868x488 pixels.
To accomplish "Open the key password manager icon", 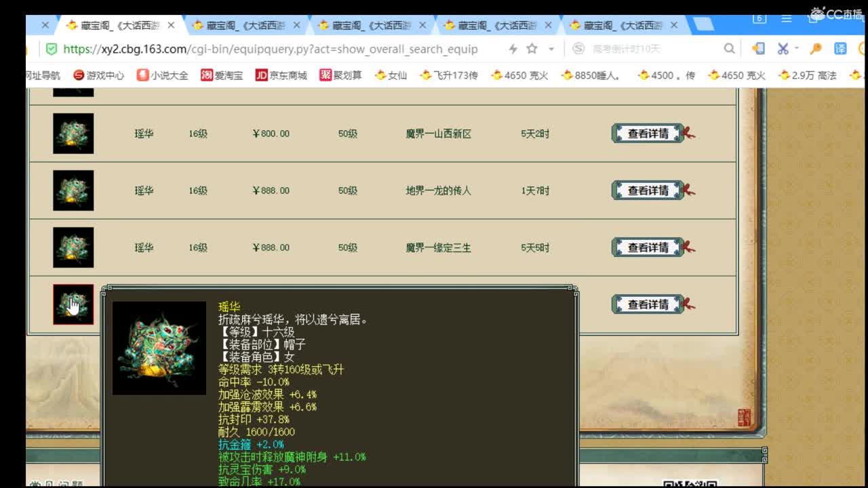I will [816, 49].
